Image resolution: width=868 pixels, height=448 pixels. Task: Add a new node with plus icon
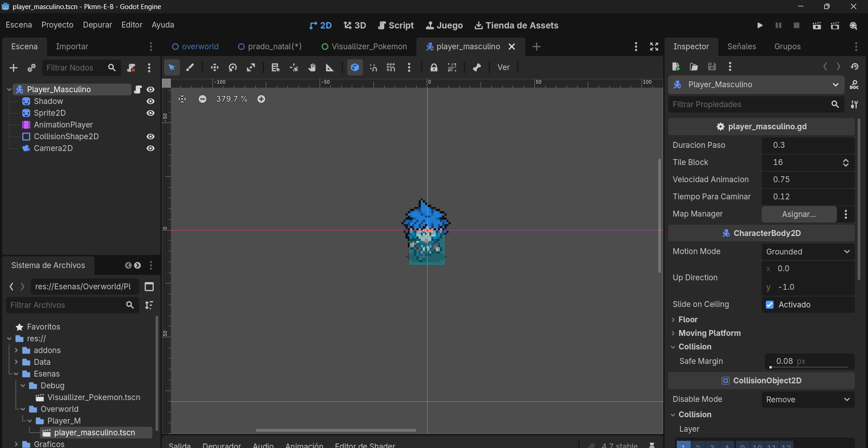[14, 68]
